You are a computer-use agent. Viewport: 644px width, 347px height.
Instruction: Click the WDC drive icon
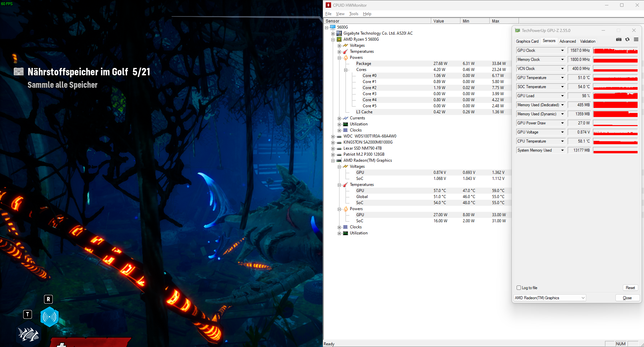click(339, 136)
